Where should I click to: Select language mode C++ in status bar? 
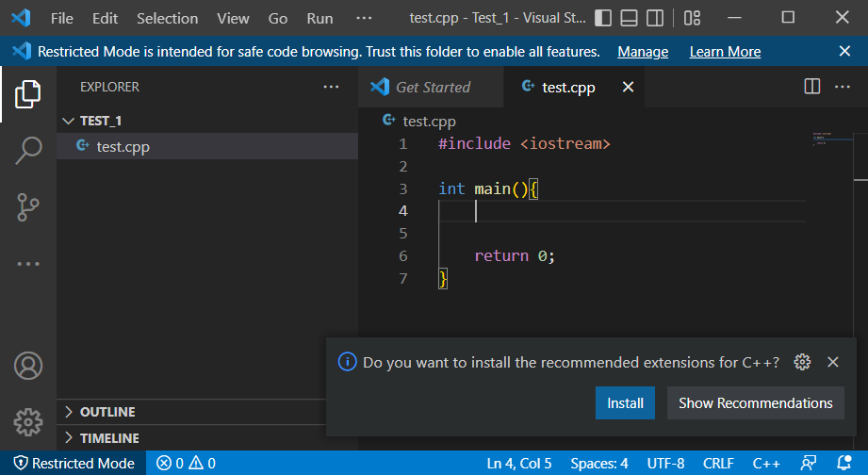tap(766, 463)
